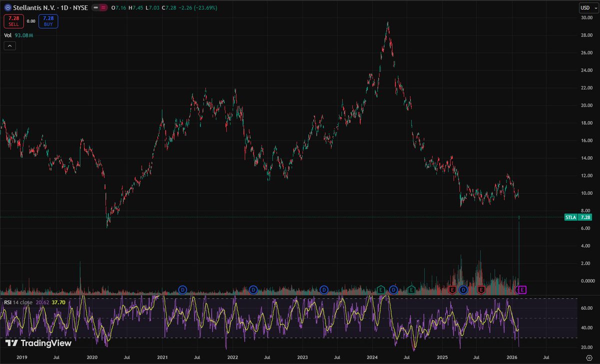Screen dimensions: 600x364
Task: Click the yellow 37.70 RSI value
Action: [58, 302]
